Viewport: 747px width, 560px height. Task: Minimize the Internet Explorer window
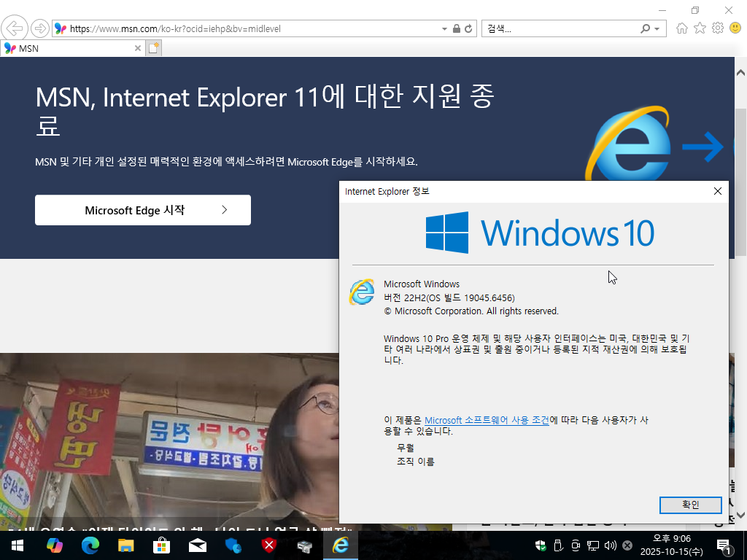point(662,10)
